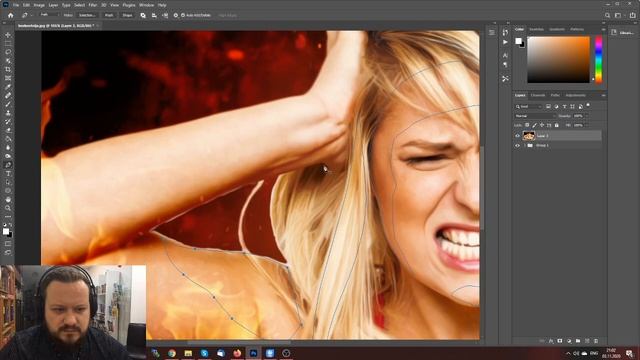Open the pen options gear icon
The height and width of the screenshot is (360, 640).
(176, 15)
